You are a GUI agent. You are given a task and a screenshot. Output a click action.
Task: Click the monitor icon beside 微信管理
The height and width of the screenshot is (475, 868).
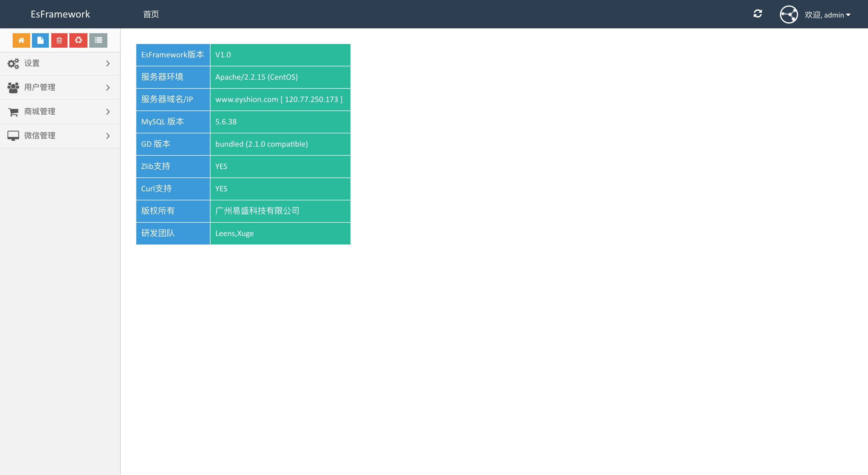pyautogui.click(x=14, y=136)
